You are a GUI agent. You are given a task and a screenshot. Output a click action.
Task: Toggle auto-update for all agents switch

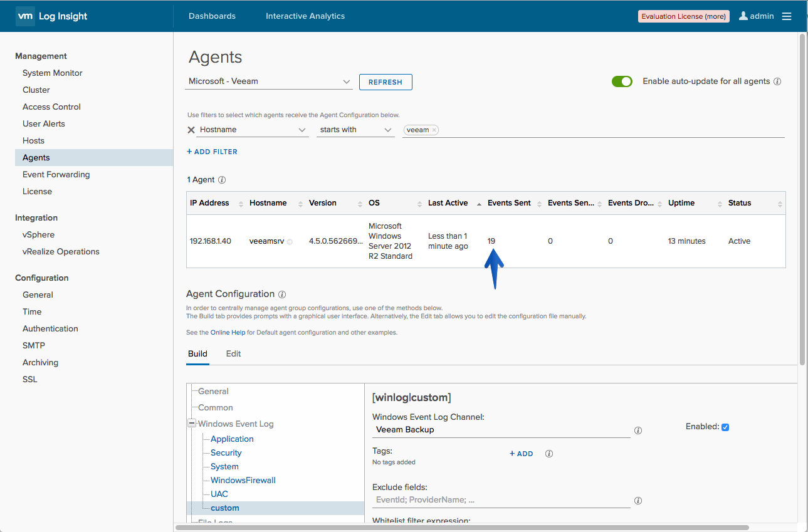(622, 81)
